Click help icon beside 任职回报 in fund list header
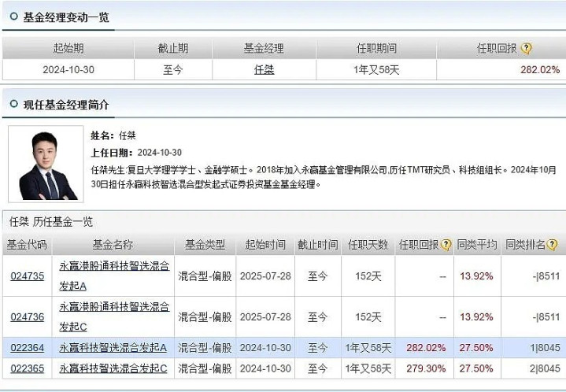566x392 pixels. 446,245
